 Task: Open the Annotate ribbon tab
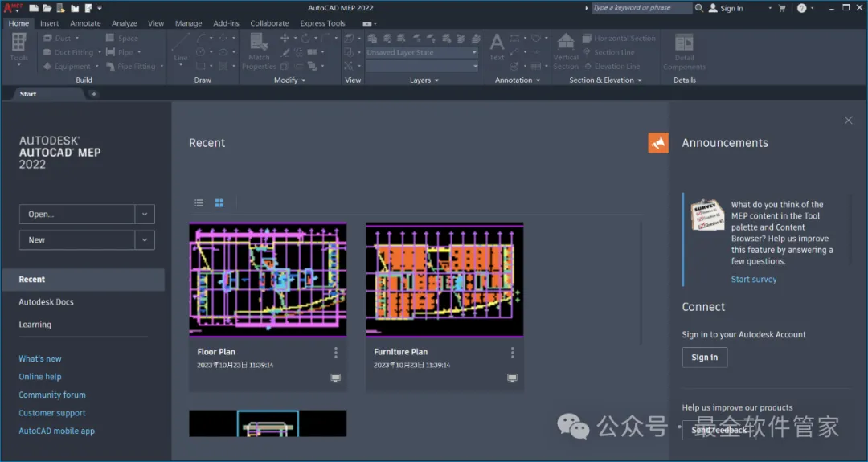pyautogui.click(x=85, y=23)
